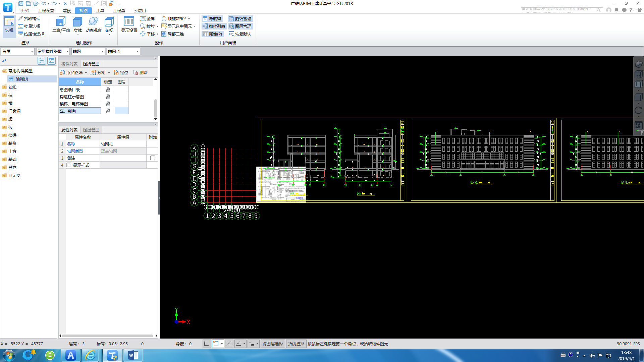Image resolution: width=644 pixels, height=362 pixels.
Task: Click 局部三维 partial 3D tool
Action: [x=173, y=34]
